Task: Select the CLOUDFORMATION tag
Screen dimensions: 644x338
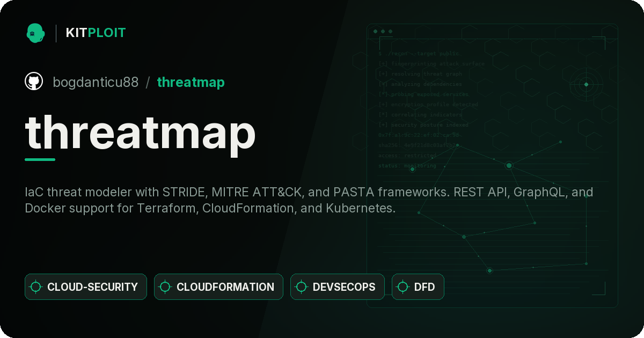Action: point(218,286)
